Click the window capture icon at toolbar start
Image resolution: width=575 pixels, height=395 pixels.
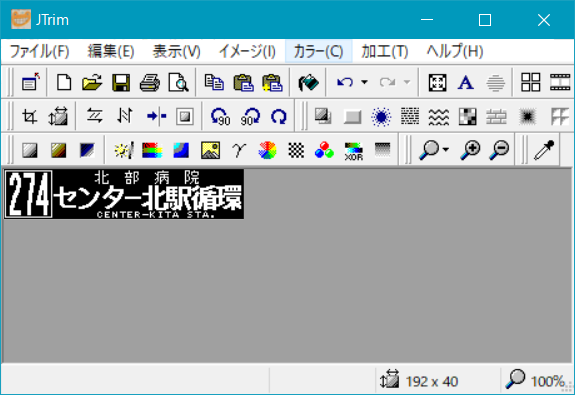30,82
